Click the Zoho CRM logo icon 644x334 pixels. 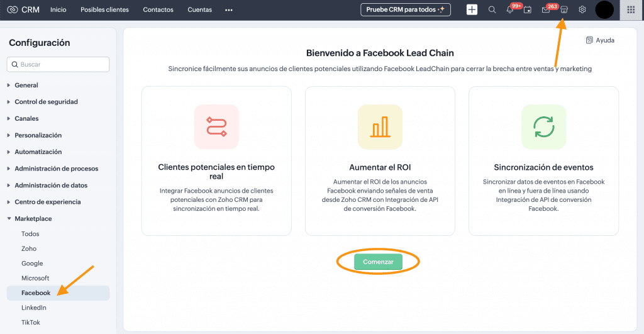click(x=13, y=9)
